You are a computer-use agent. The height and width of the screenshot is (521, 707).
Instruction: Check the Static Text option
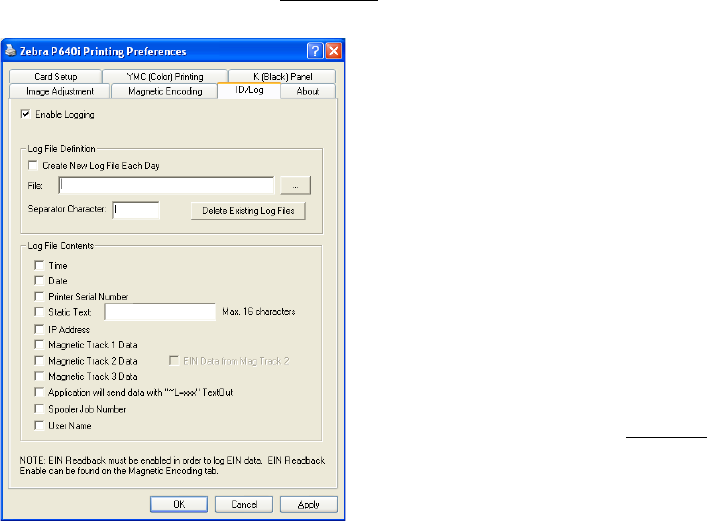point(39,312)
